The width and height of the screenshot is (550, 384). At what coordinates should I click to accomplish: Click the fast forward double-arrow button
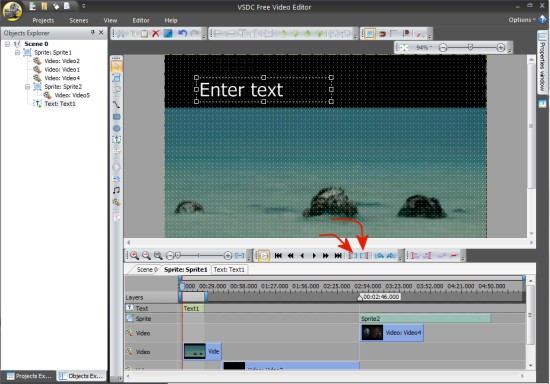click(x=326, y=256)
